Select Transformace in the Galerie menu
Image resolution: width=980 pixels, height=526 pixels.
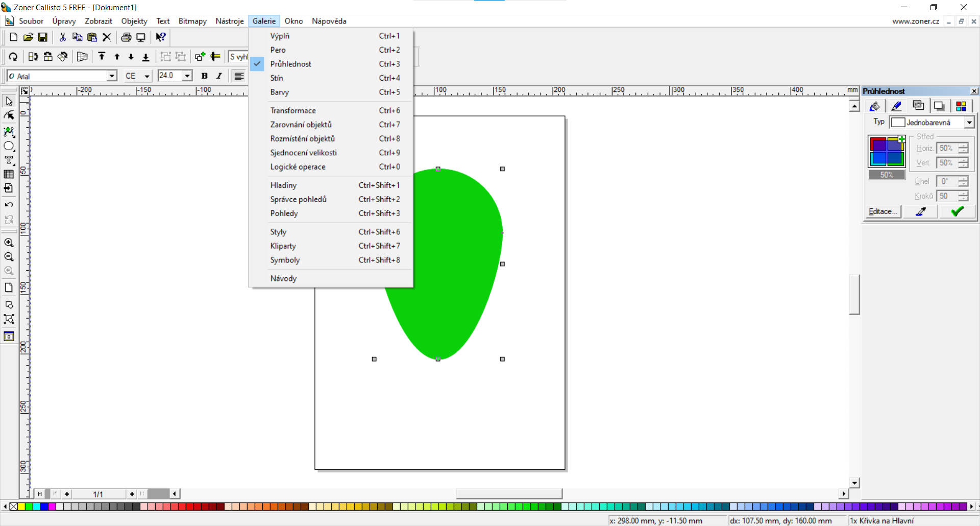[331, 111]
